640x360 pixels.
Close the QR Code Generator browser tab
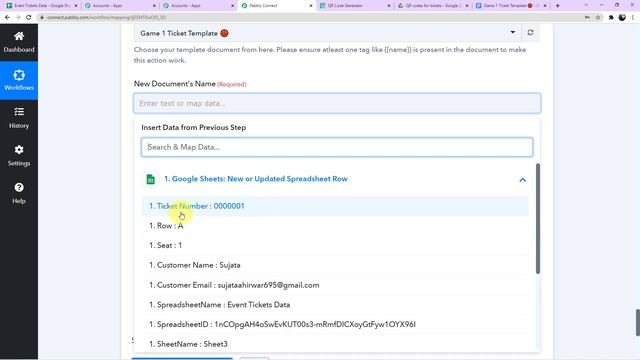click(x=389, y=6)
